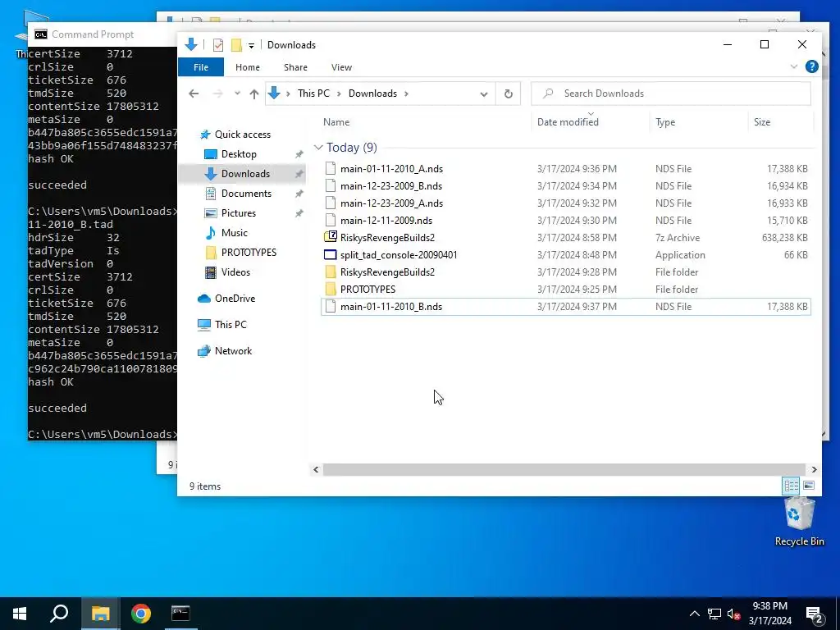
Task: Select file main-01-11-2010_A.nds
Action: 391,169
